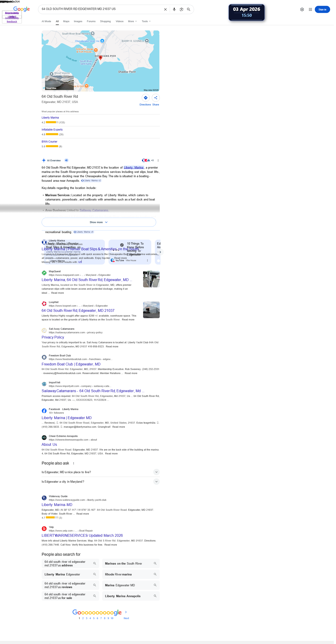Viewport: 336px width, 644px height.
Task: Go to results page 2
Action: 83,618
